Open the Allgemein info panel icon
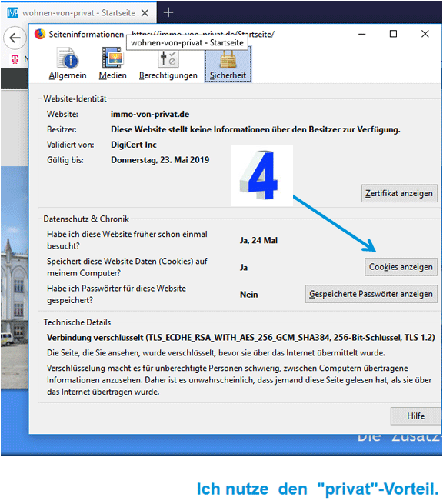Viewport: 443px width, 504px height. 68,58
